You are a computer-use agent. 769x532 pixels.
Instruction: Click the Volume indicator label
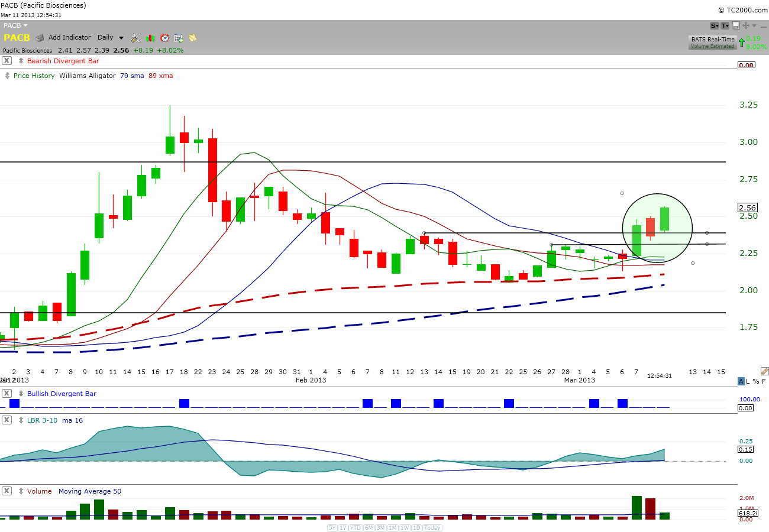click(x=39, y=491)
